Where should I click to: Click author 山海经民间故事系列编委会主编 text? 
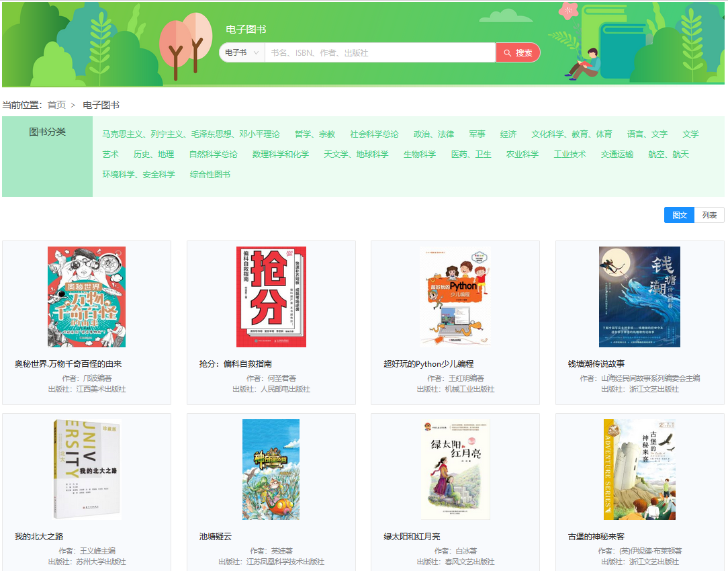pos(651,378)
